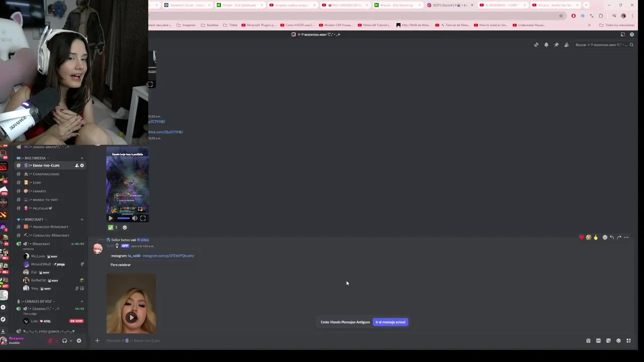This screenshot has height=362, width=644.
Task: Click the Discord help question mark icon
Action: point(632,35)
